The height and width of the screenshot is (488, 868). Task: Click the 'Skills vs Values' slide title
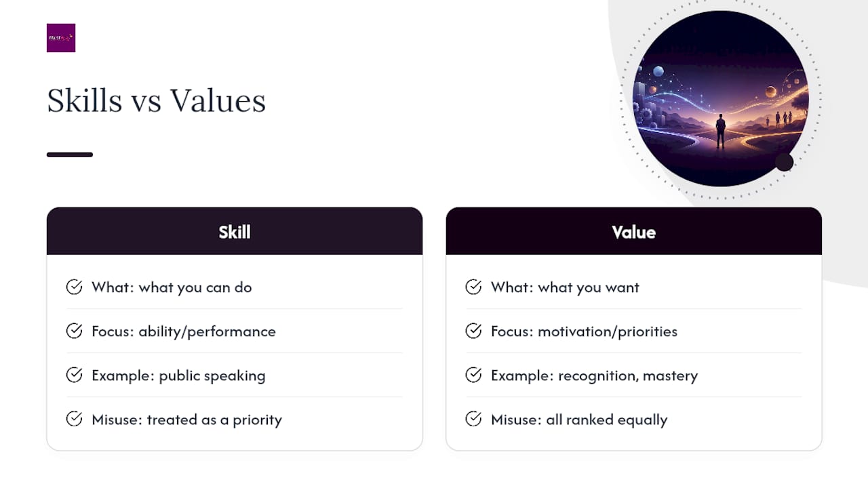[x=156, y=100]
